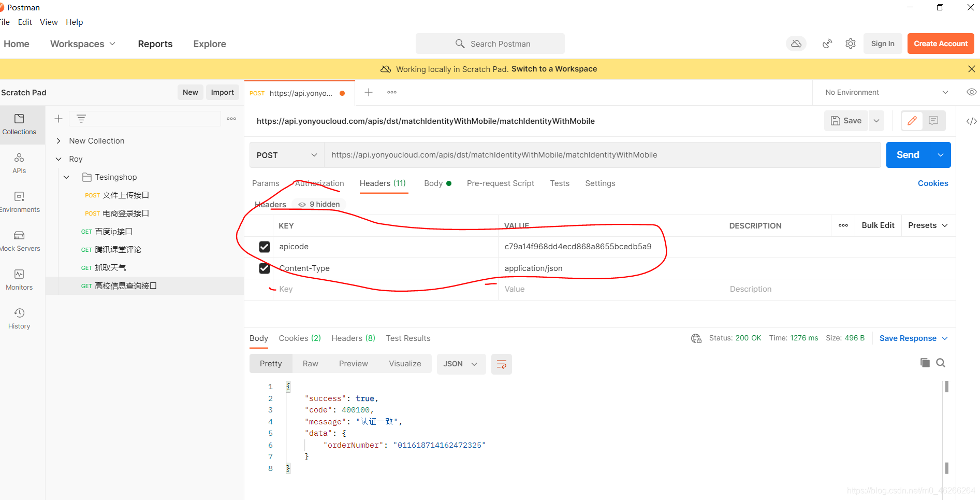This screenshot has width=980, height=500.
Task: Switch to the Pre-request Script tab
Action: click(x=500, y=183)
